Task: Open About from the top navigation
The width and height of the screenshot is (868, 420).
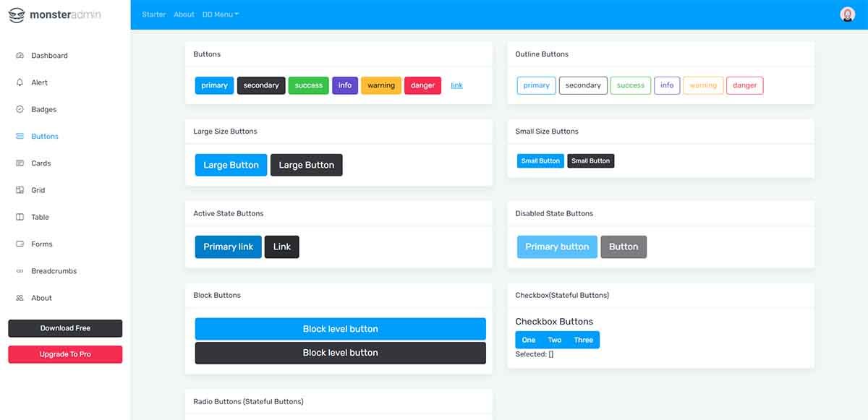Action: click(x=184, y=14)
